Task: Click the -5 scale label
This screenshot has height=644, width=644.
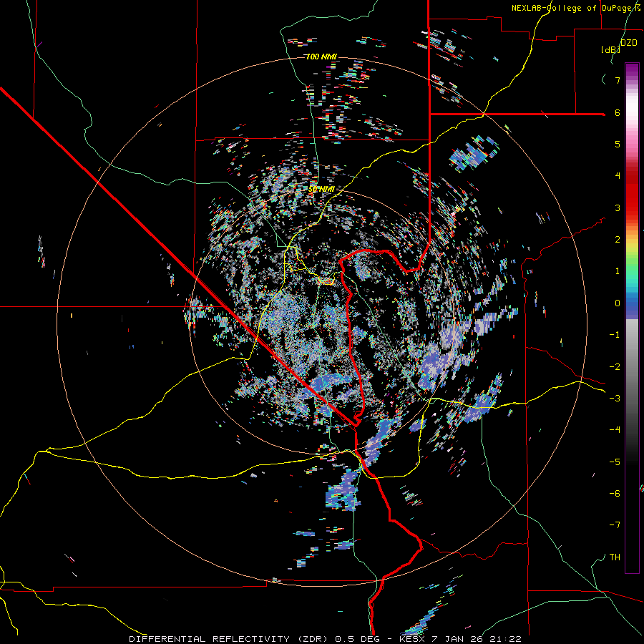Action: click(x=615, y=462)
